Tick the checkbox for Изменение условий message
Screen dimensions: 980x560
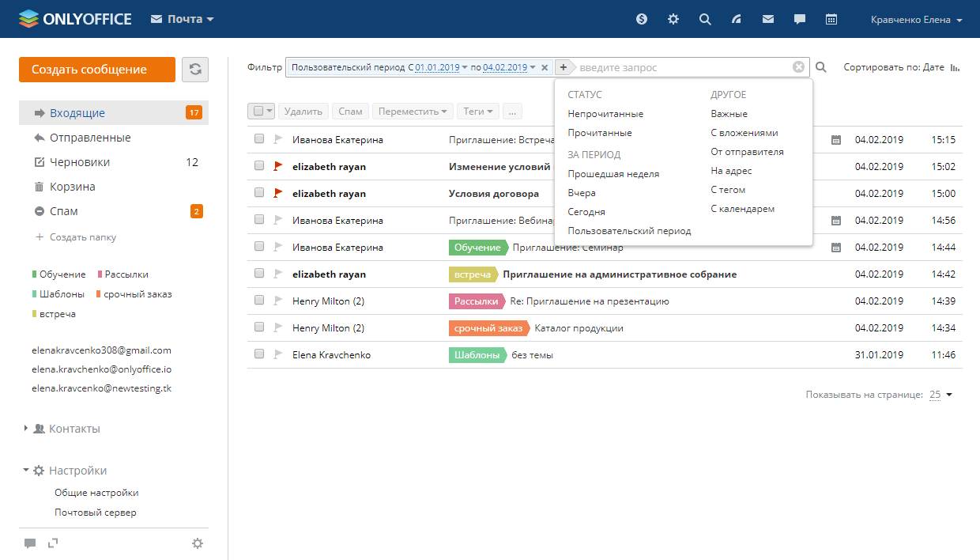click(259, 166)
